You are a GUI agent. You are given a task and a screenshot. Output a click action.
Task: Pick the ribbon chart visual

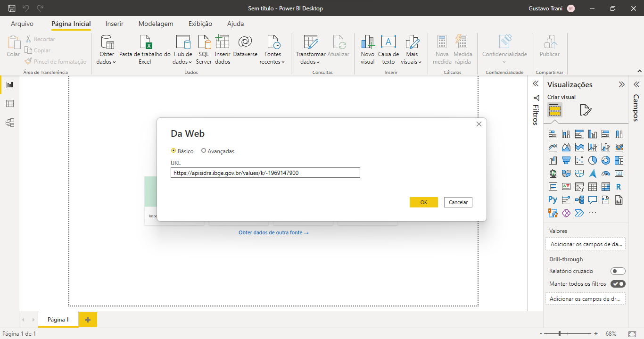tap(619, 147)
